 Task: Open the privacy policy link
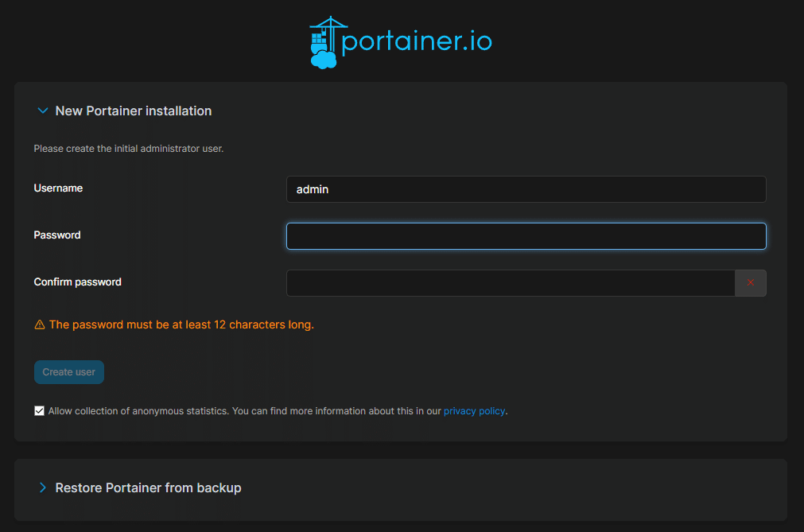pos(474,411)
